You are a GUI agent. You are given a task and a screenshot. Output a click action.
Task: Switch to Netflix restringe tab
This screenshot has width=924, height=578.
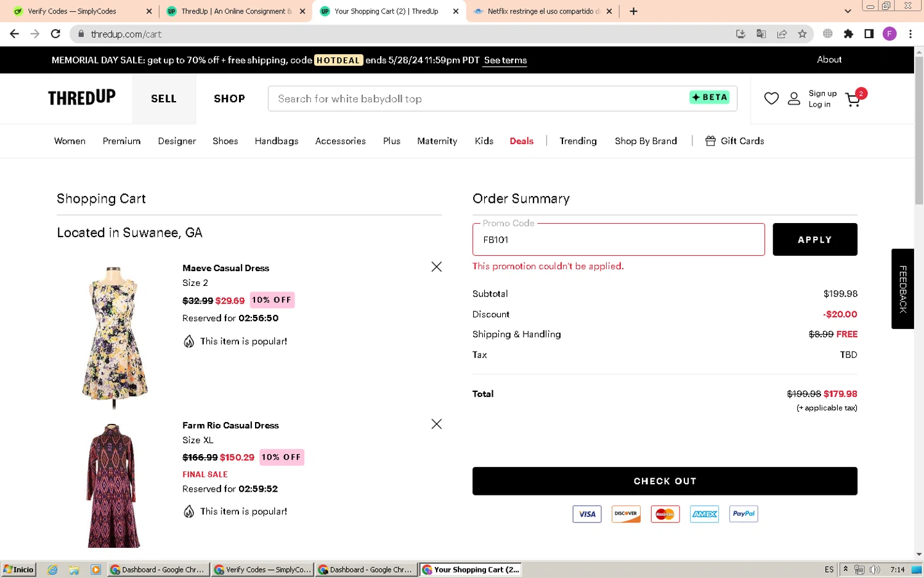point(541,11)
